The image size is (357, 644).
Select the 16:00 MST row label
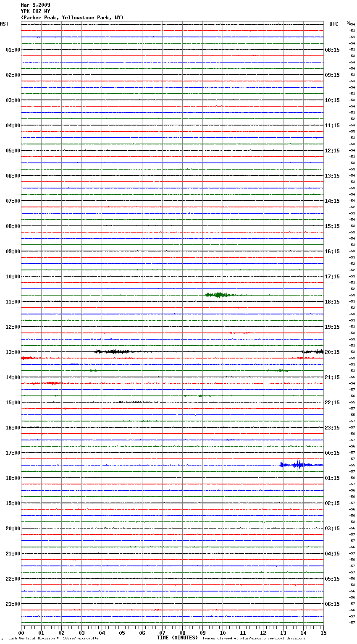click(x=13, y=428)
